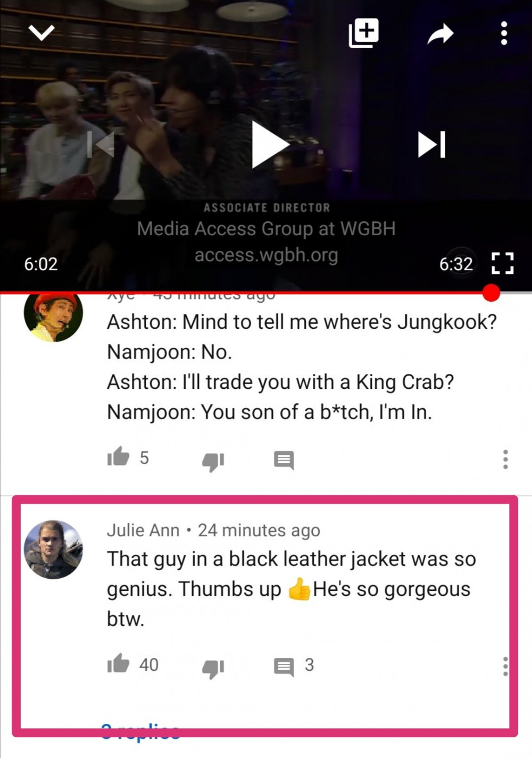Reply to the King Crab comment

pos(284,460)
